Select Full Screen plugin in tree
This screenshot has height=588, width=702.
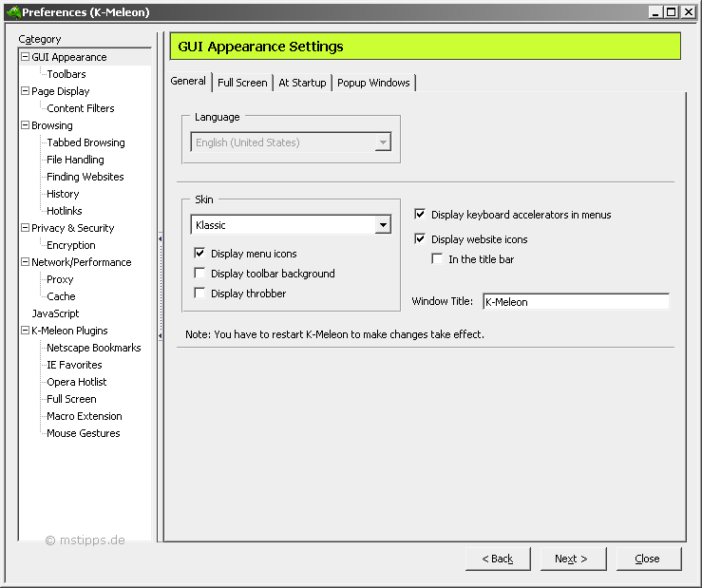pos(71,399)
